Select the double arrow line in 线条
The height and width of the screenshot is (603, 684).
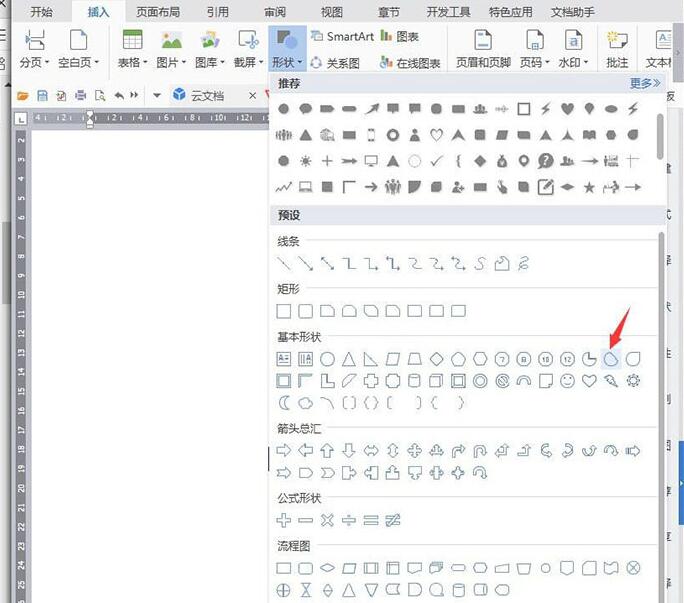[327, 263]
